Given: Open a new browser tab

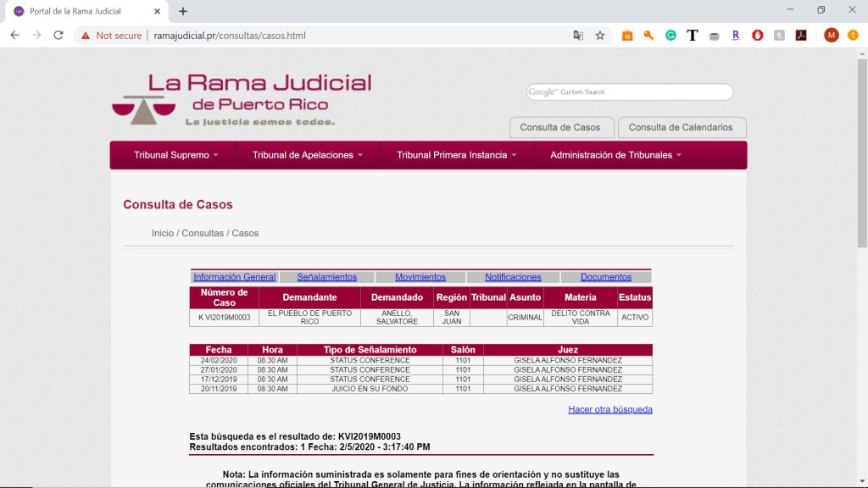Looking at the screenshot, I should click(183, 11).
